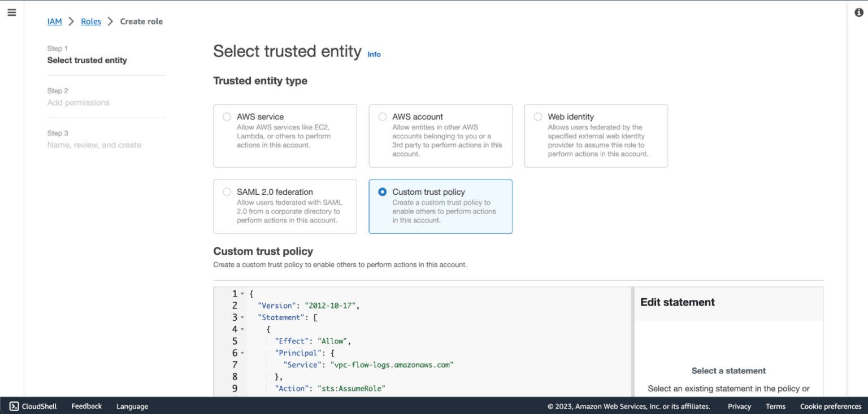Open the Privacy footer link
The width and height of the screenshot is (868, 414).
pyautogui.click(x=739, y=406)
